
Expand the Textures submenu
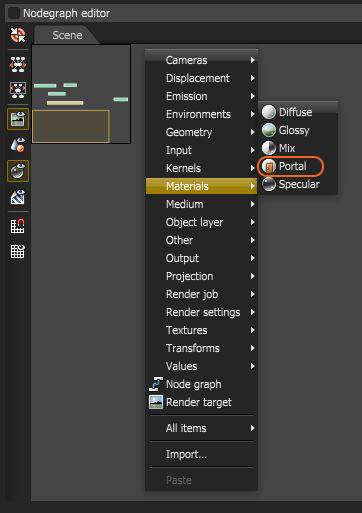tap(202, 330)
